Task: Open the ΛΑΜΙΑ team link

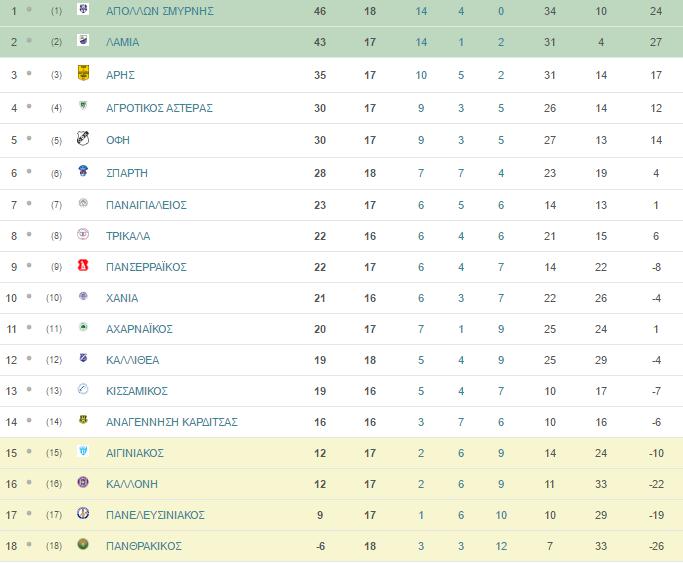Action: 122,42
